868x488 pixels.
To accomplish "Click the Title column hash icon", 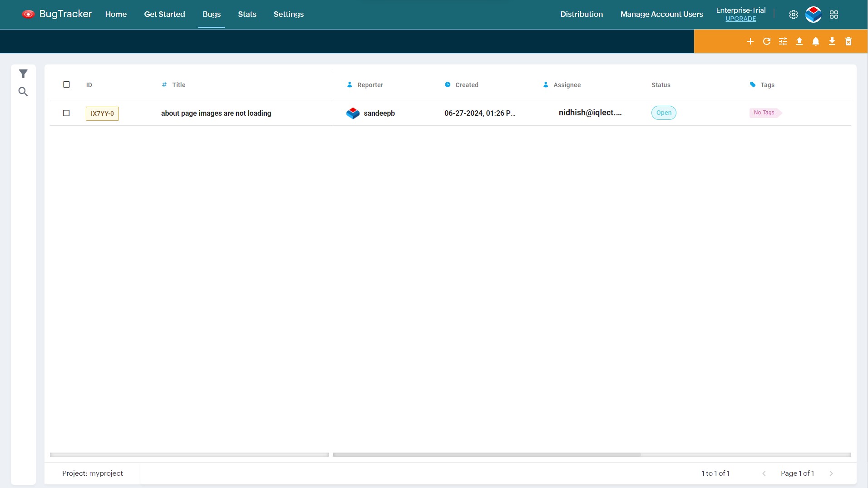I will tap(164, 84).
